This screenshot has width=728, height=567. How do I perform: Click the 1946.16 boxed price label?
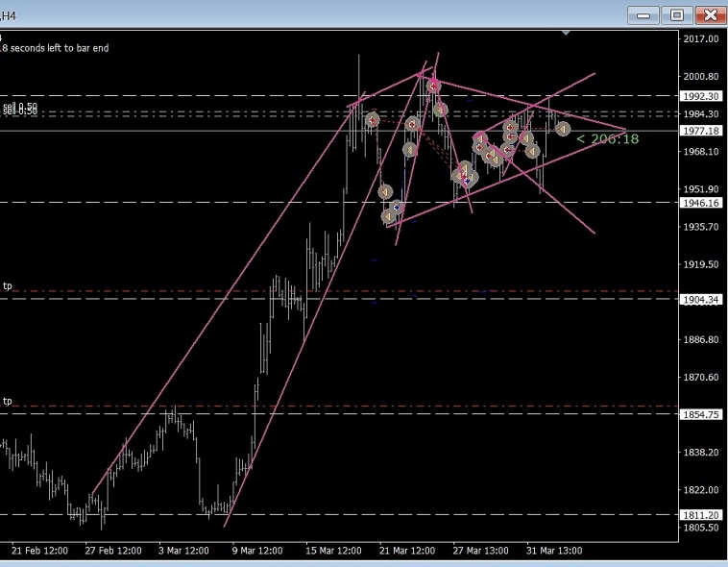pos(701,203)
